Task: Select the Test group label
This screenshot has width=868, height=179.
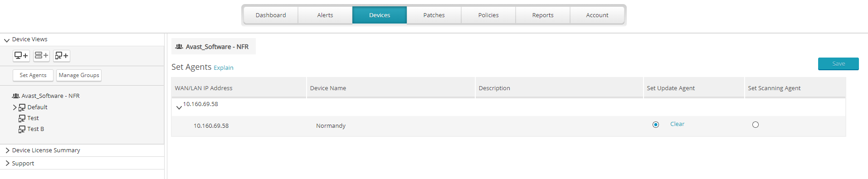Action: [x=33, y=118]
